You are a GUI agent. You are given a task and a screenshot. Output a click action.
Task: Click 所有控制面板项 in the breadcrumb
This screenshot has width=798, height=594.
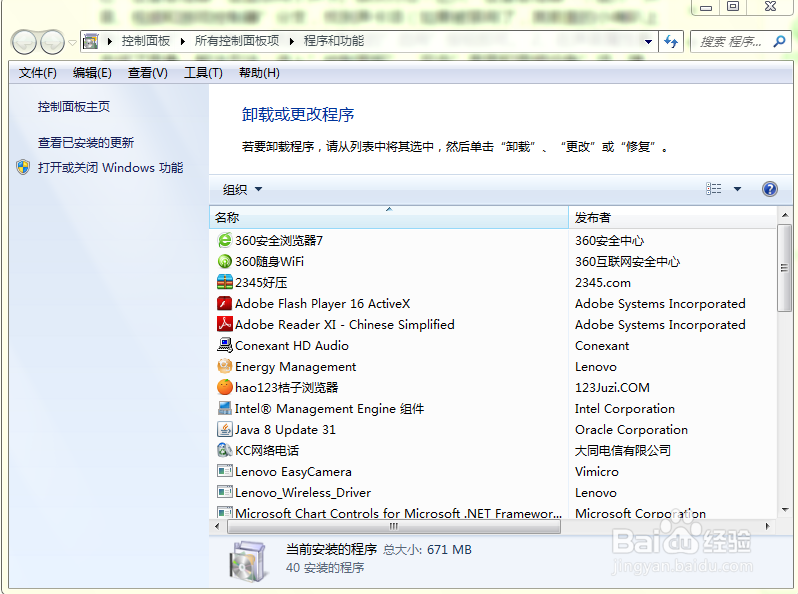click(x=237, y=41)
